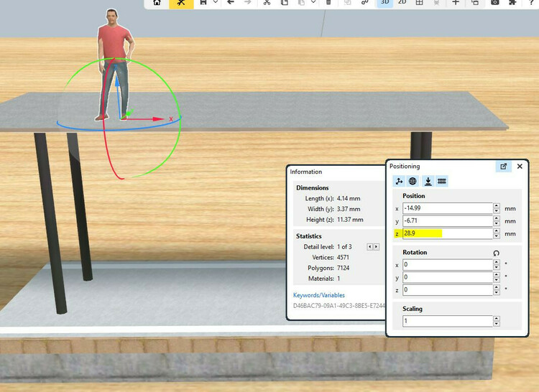Screen dimensions: 539x392
Task: Click the Rotation z input field
Action: click(448, 290)
